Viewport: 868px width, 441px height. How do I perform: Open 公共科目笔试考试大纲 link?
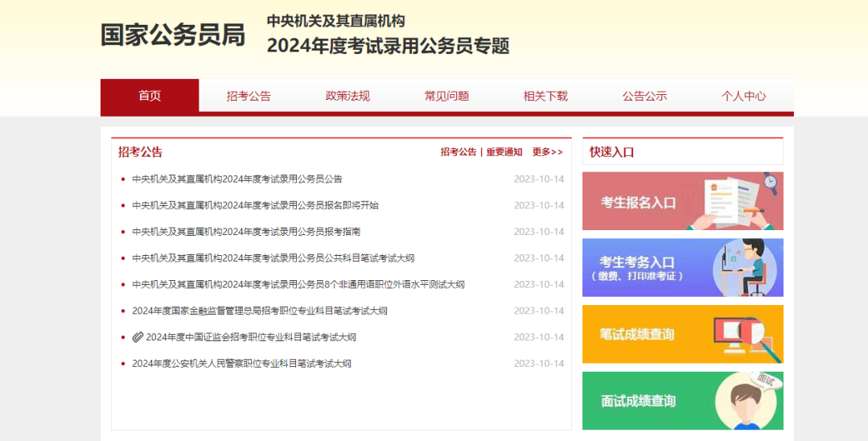coord(273,258)
